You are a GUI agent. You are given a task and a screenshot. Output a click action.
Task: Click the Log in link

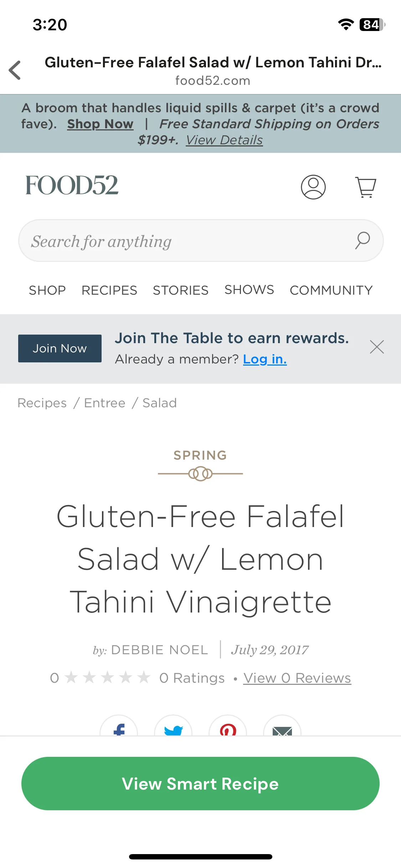(x=265, y=359)
